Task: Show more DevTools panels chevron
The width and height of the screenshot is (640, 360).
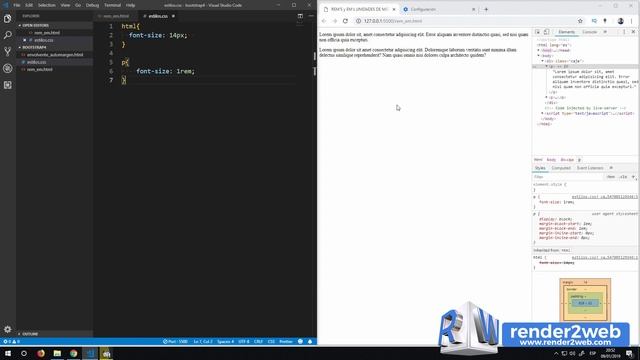Action: [x=605, y=32]
